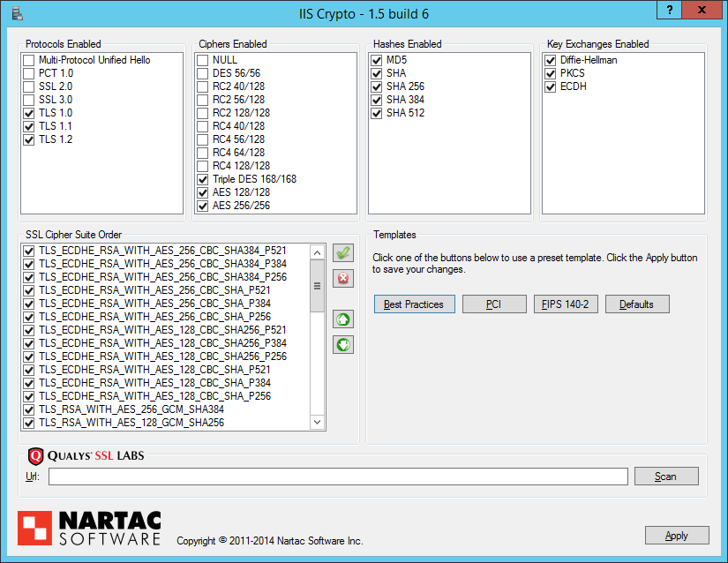The width and height of the screenshot is (728, 563).
Task: Start a scan with the Scan button
Action: pyautogui.click(x=666, y=476)
